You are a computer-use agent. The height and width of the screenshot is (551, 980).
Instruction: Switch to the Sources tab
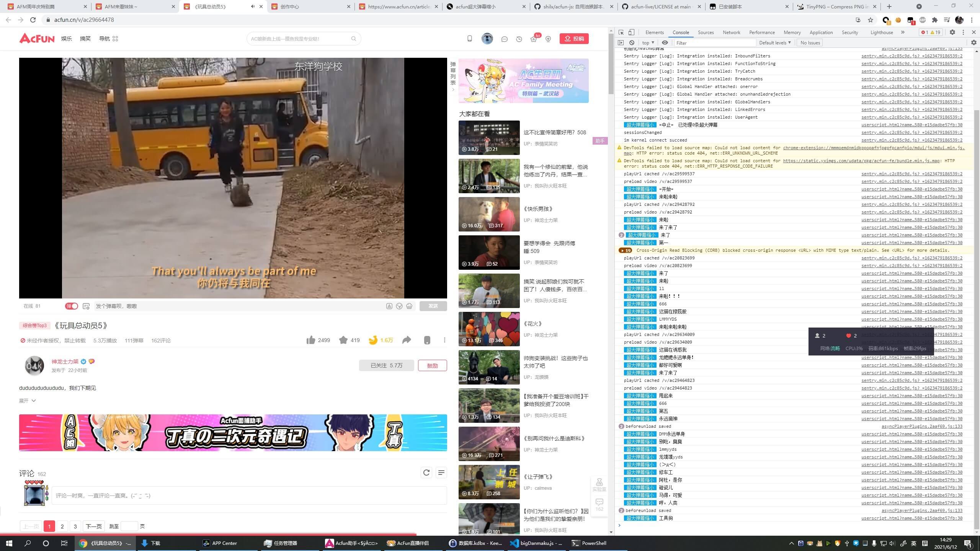[706, 33]
